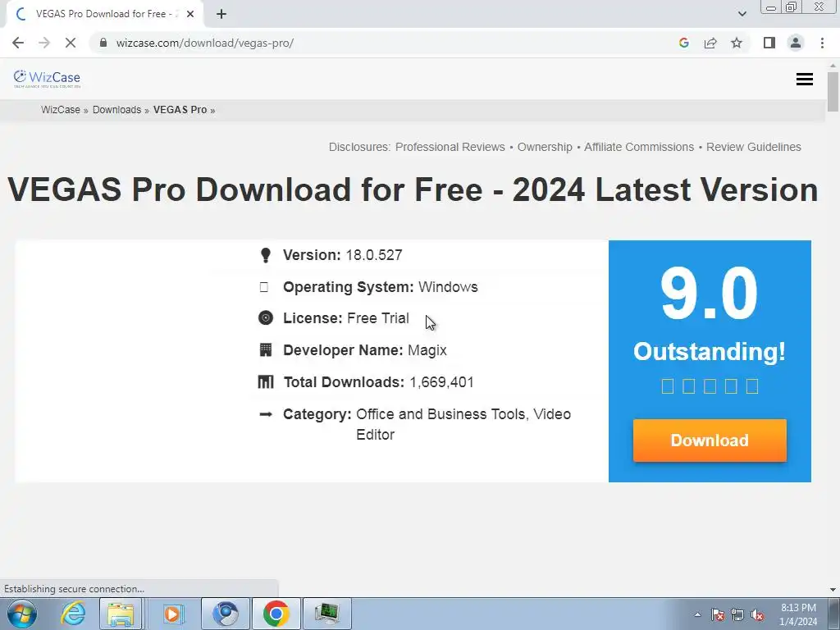Image resolution: width=840 pixels, height=630 pixels.
Task: Click License: Free Trial text
Action: point(346,318)
